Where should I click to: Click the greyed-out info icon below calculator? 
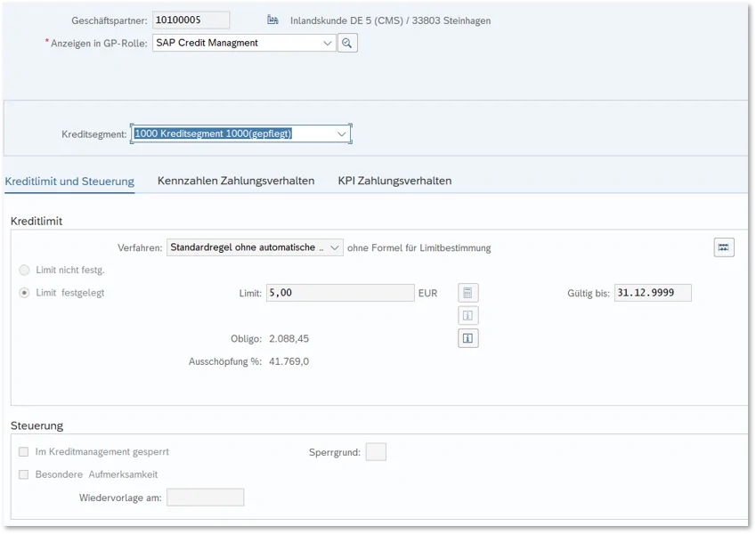click(468, 315)
